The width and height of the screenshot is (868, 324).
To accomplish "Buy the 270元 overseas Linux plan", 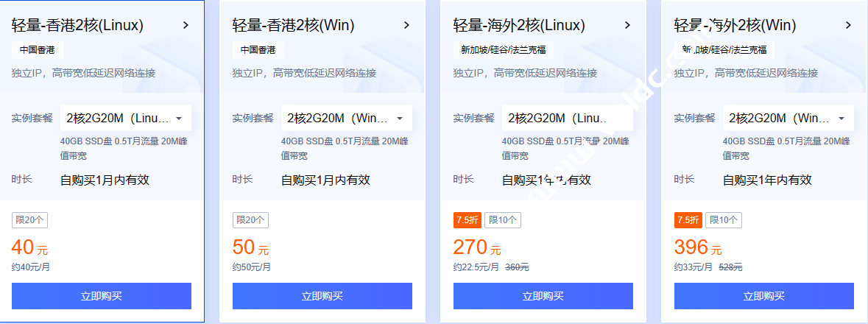I will click(543, 296).
